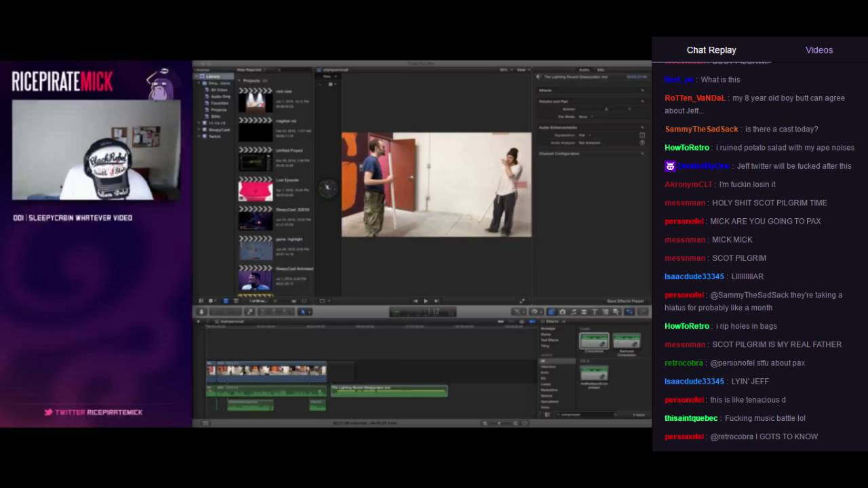This screenshot has width=868, height=488.
Task: Open AkronymCLT username in chat
Action: pos(688,184)
